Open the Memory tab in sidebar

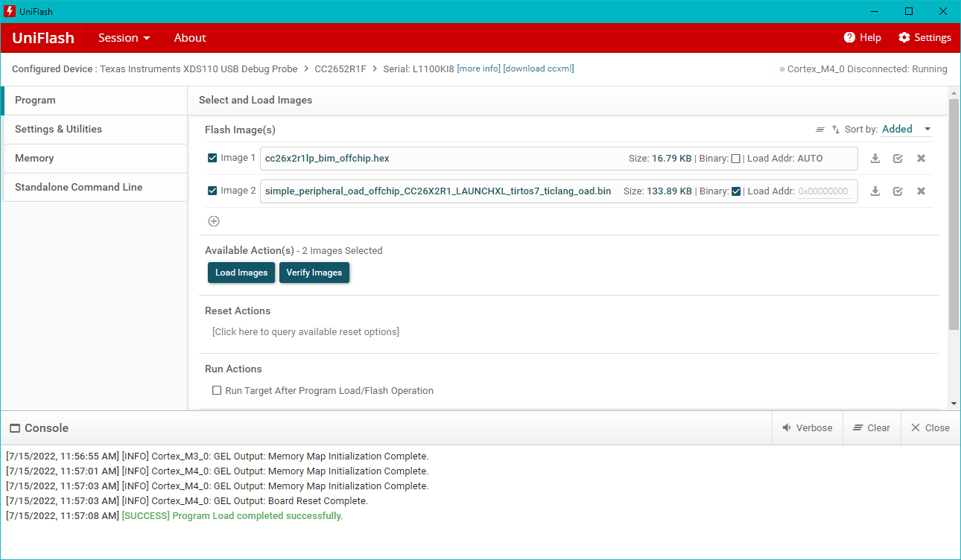pyautogui.click(x=34, y=158)
